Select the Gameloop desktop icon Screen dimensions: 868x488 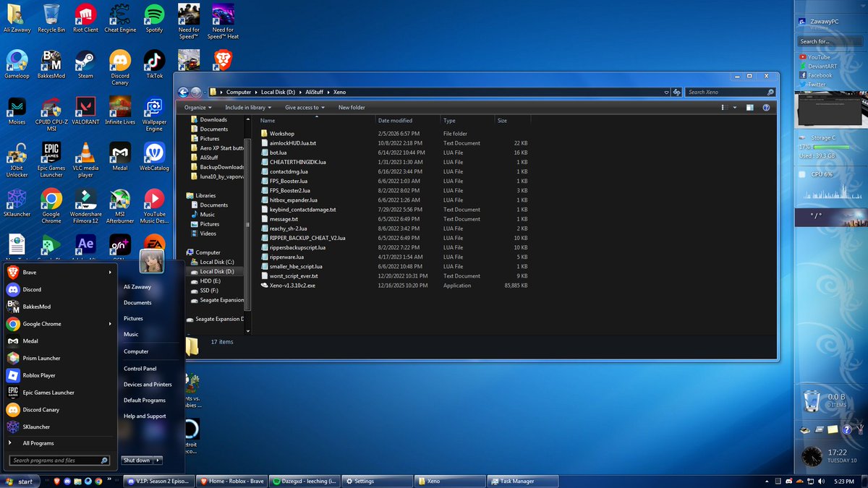17,64
